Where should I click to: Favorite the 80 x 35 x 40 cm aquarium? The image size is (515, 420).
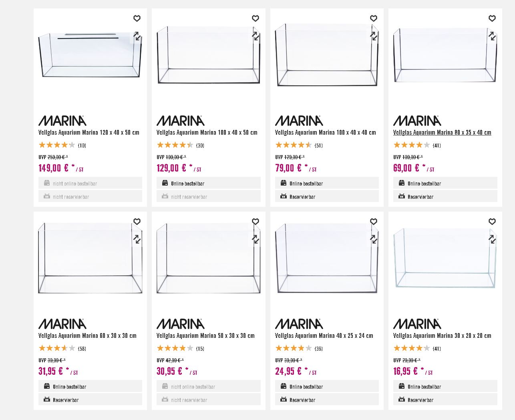click(492, 18)
